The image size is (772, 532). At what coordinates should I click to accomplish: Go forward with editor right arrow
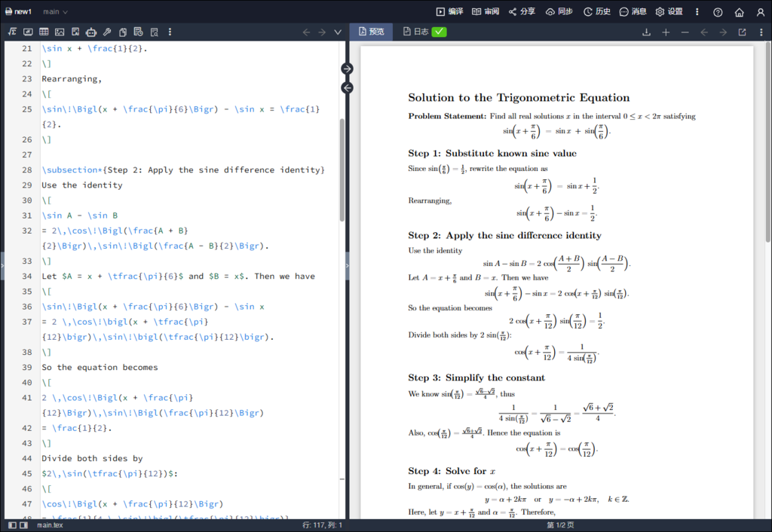point(322,32)
